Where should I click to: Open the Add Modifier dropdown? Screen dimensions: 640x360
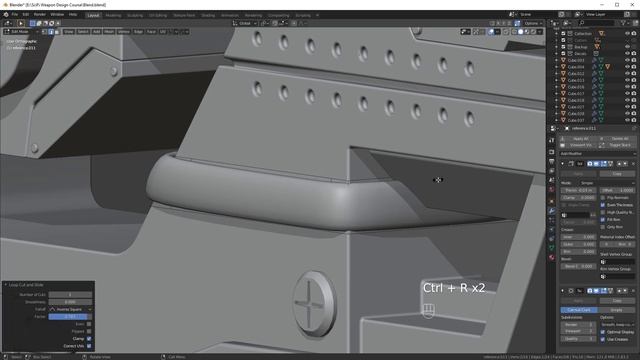pos(598,154)
